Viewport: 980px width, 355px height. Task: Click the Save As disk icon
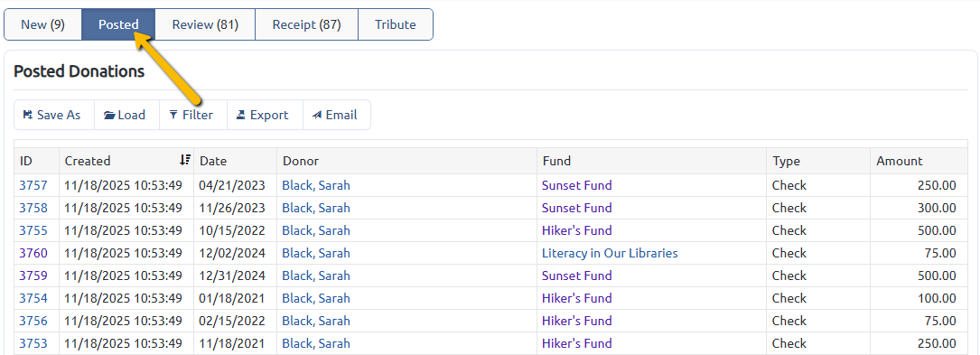(27, 115)
